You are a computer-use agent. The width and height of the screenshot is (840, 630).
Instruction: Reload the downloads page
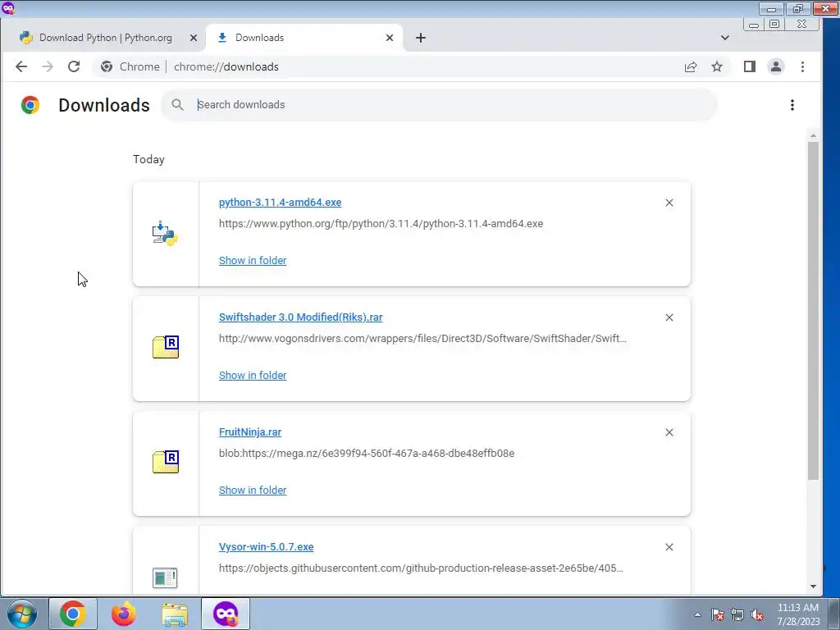click(x=74, y=66)
